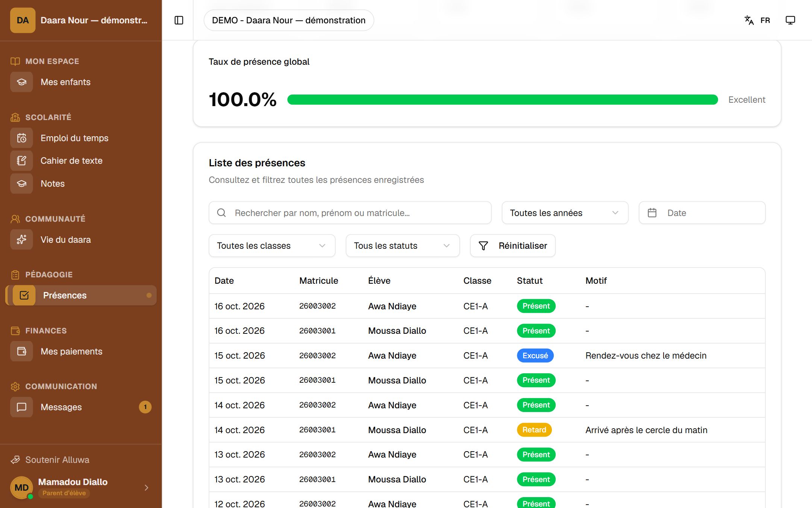
Task: Open the Date picker field
Action: pos(702,213)
